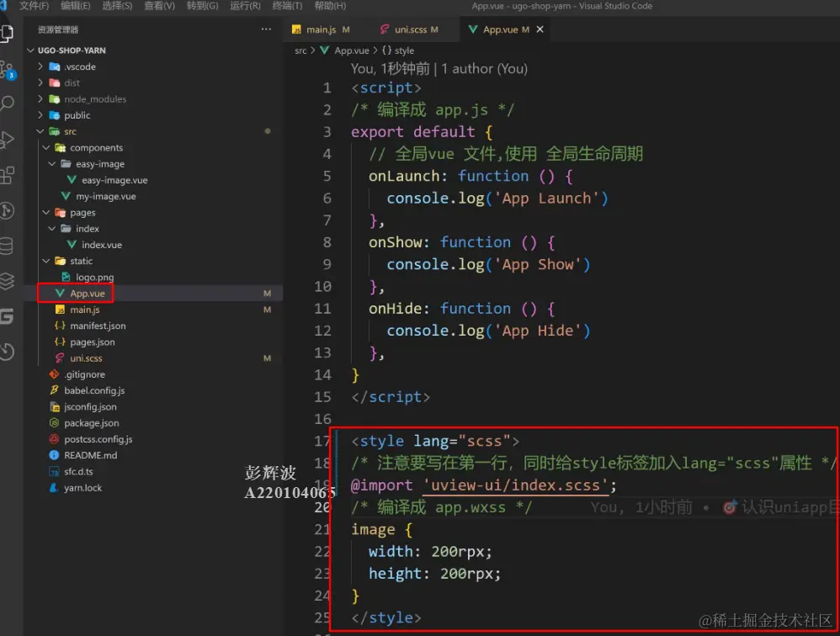Screen dimensions: 840x636
Task: Open Run and Debug view
Action: tap(7, 139)
